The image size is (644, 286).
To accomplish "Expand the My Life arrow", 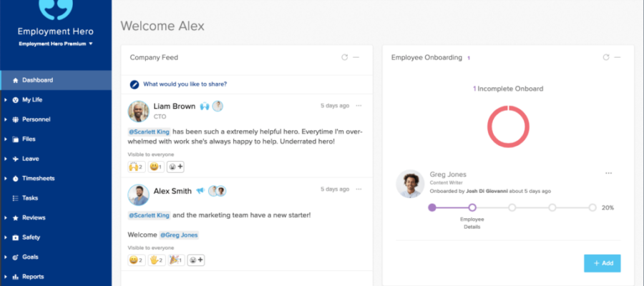I will click(x=6, y=99).
